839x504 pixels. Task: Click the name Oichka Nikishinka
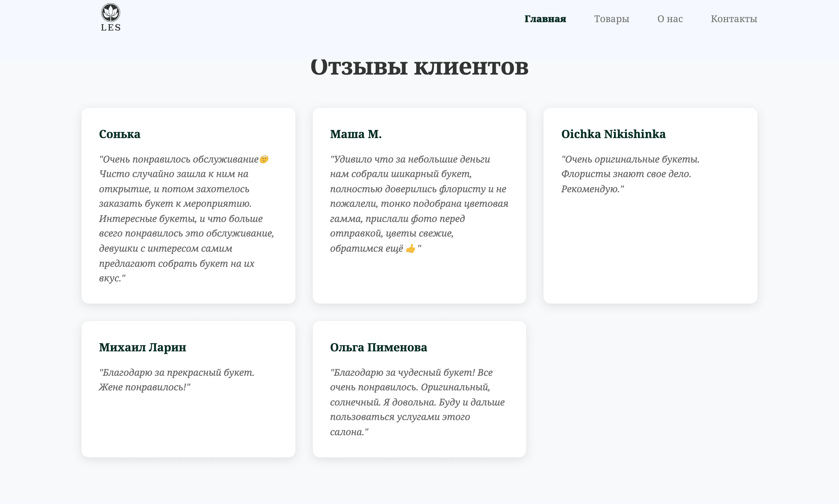613,134
